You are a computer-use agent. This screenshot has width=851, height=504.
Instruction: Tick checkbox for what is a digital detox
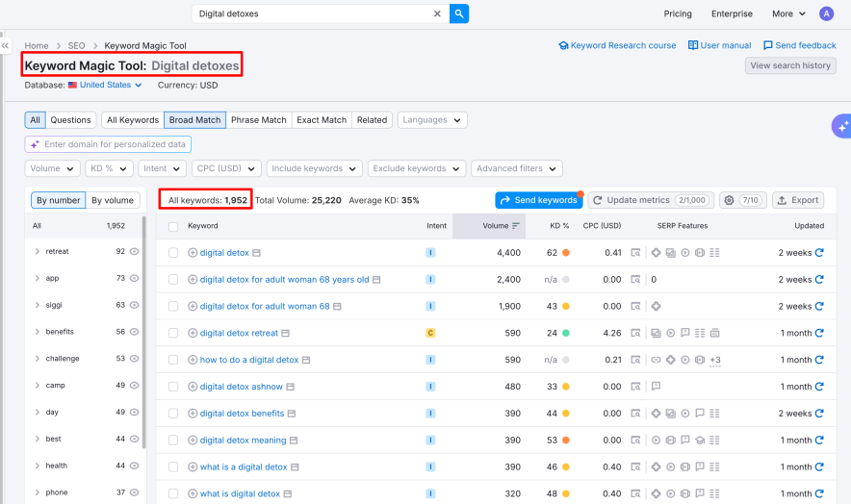coord(173,467)
